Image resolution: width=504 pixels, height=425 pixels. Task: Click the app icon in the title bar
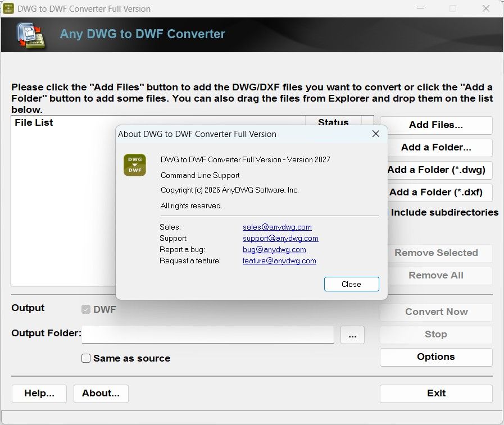coord(8,8)
